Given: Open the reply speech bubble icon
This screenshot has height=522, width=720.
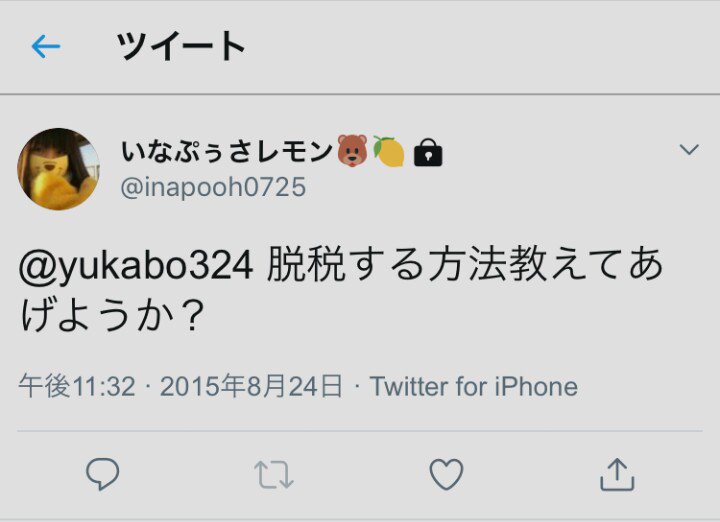Looking at the screenshot, I should tap(102, 474).
